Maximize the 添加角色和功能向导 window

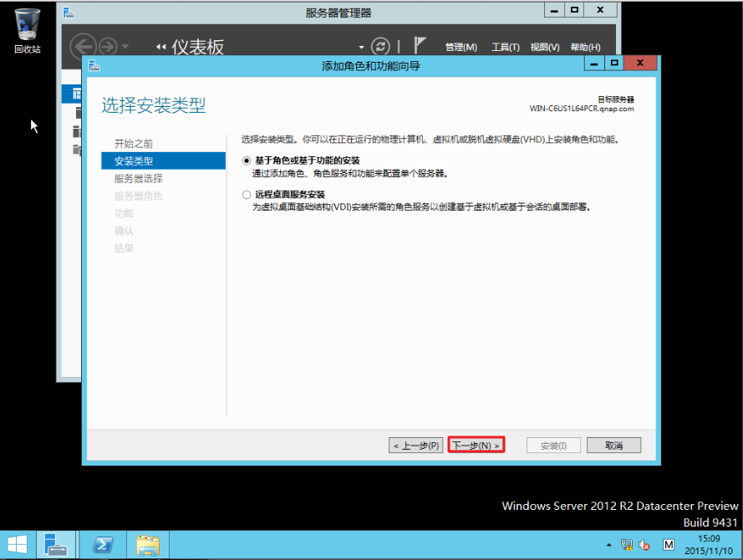[x=614, y=63]
